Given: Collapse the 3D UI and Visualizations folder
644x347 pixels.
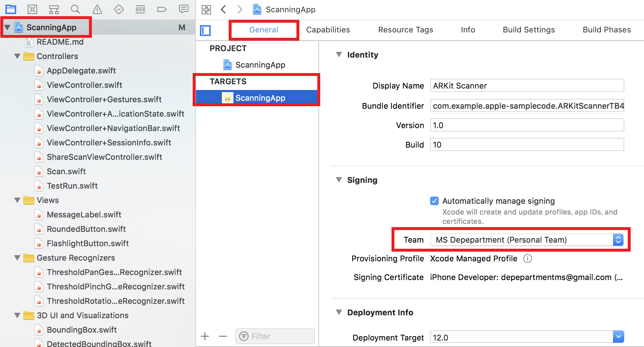Looking at the screenshot, I should (17, 315).
